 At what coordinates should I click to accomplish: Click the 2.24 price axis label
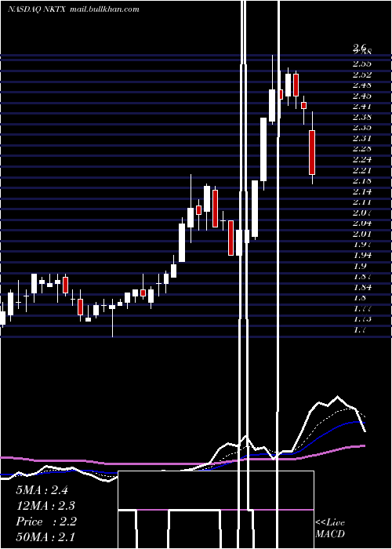[362, 160]
